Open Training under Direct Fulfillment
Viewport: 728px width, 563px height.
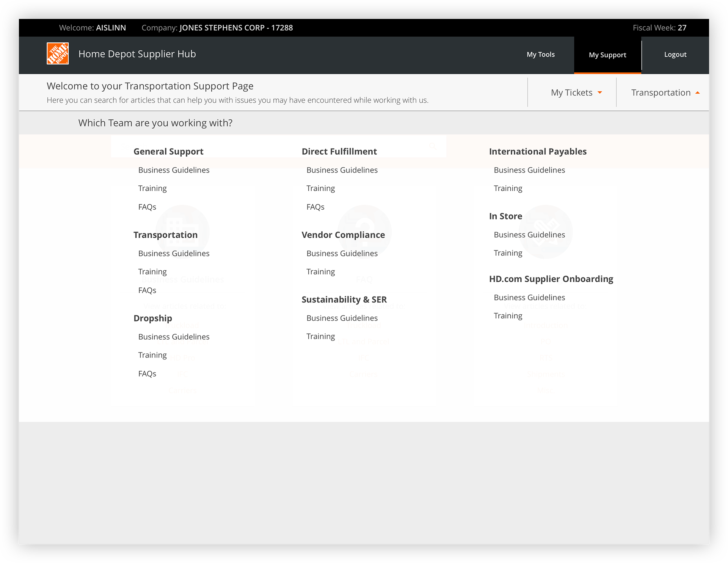pos(321,188)
